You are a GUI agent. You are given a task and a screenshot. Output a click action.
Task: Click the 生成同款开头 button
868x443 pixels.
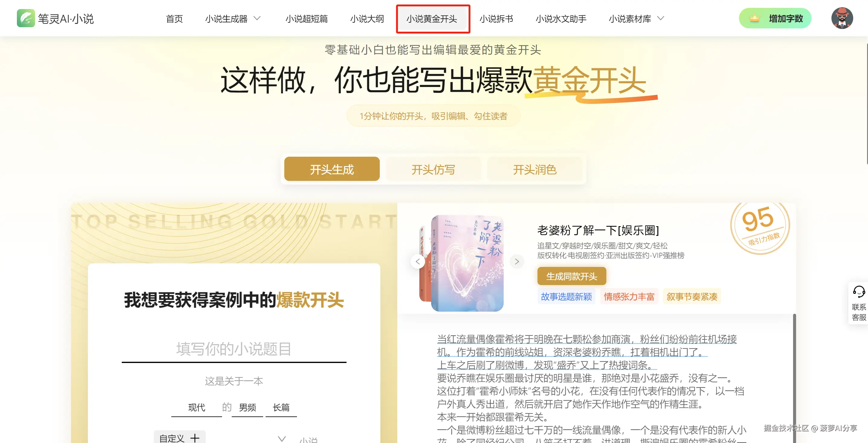[572, 276]
